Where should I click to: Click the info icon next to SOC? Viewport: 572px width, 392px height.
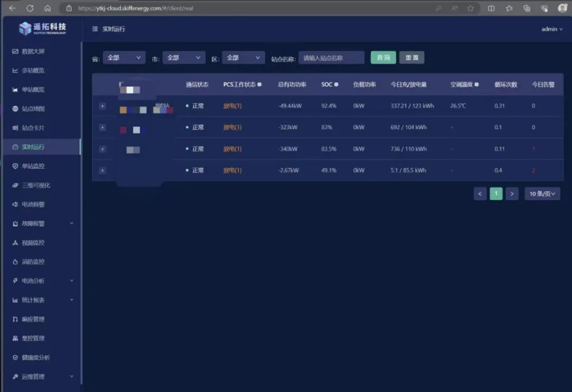tap(336, 85)
